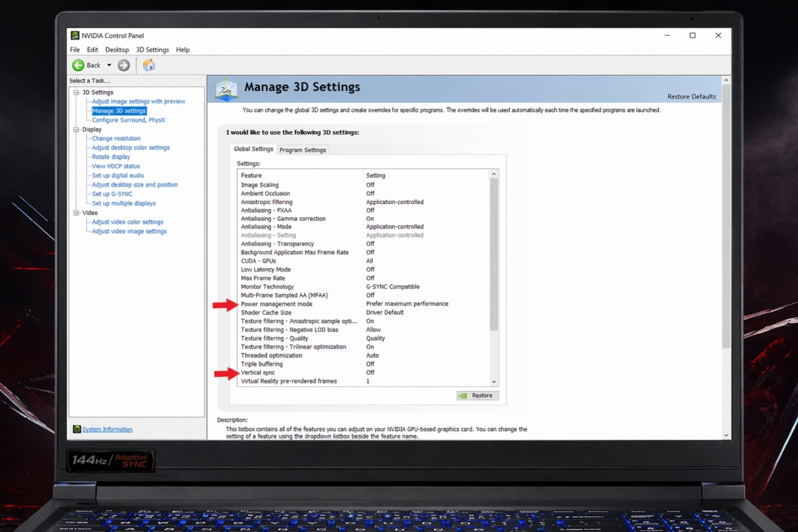Screen dimensions: 798x532
Task: Open Configure Surround, PhysX
Action: [x=128, y=120]
